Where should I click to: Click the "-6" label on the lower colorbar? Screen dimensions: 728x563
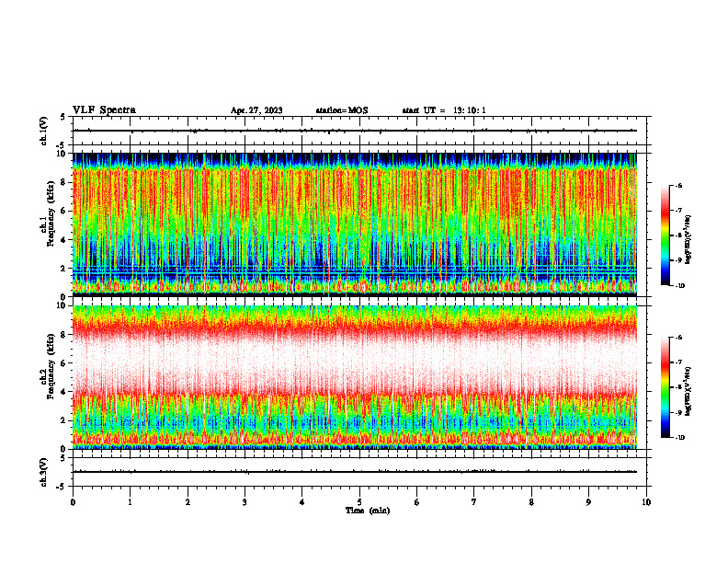click(x=678, y=338)
